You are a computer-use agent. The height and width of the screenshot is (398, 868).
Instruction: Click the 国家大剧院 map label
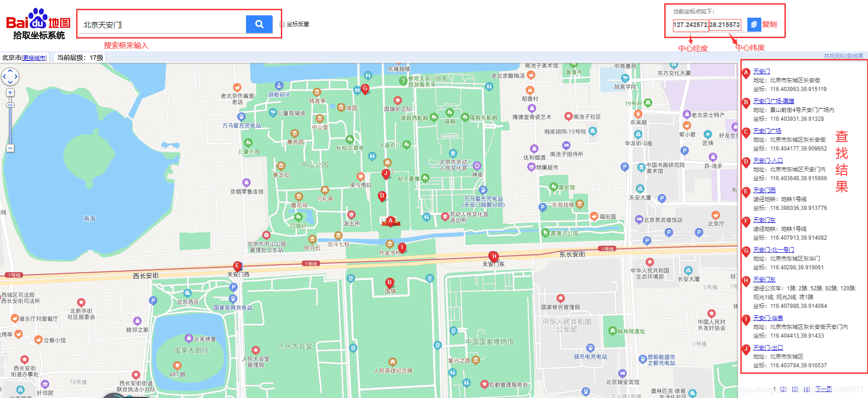click(x=191, y=350)
